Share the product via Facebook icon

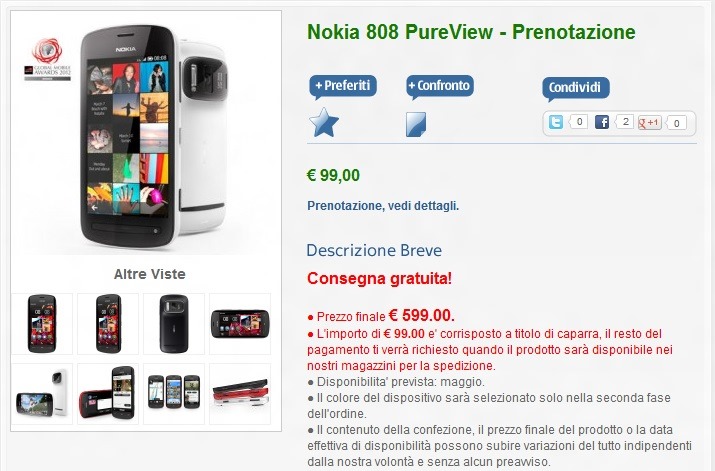pyautogui.click(x=602, y=122)
